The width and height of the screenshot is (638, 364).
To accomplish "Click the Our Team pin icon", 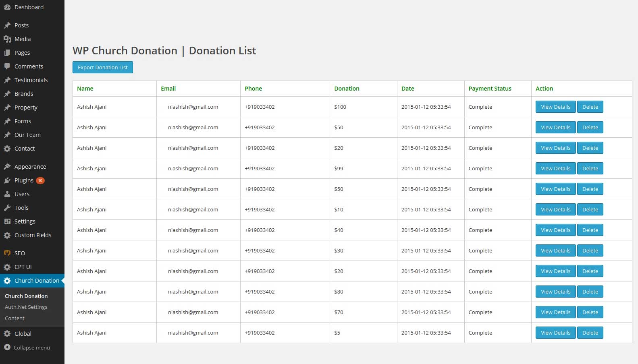I will tap(7, 135).
